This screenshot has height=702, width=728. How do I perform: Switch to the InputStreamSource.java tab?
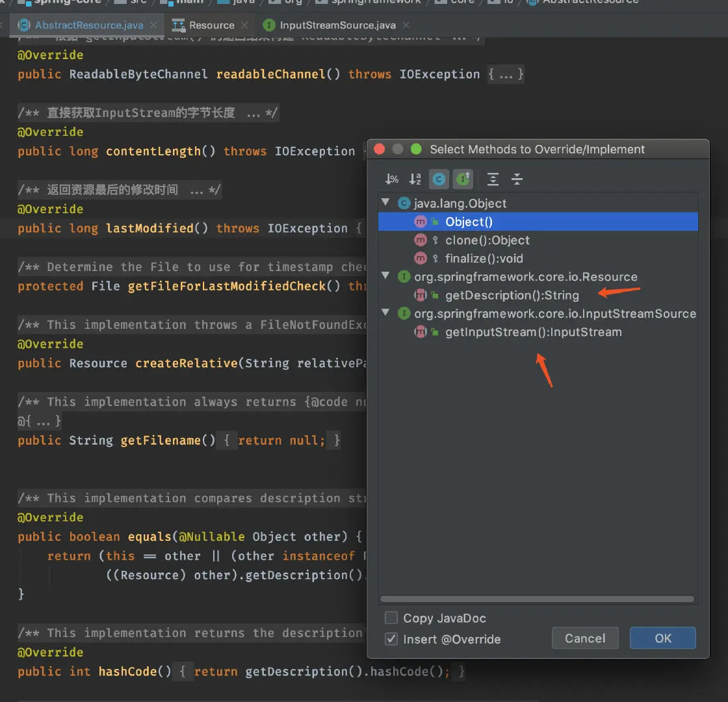[337, 25]
